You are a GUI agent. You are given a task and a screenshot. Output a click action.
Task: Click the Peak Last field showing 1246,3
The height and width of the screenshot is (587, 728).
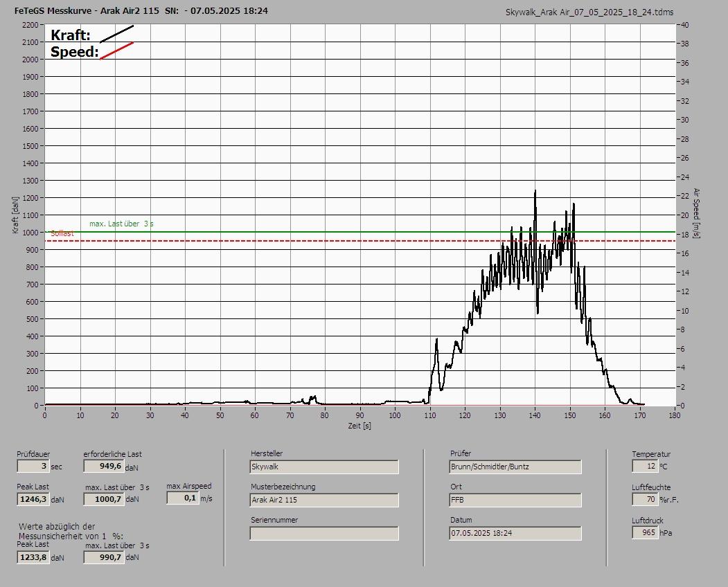point(33,499)
